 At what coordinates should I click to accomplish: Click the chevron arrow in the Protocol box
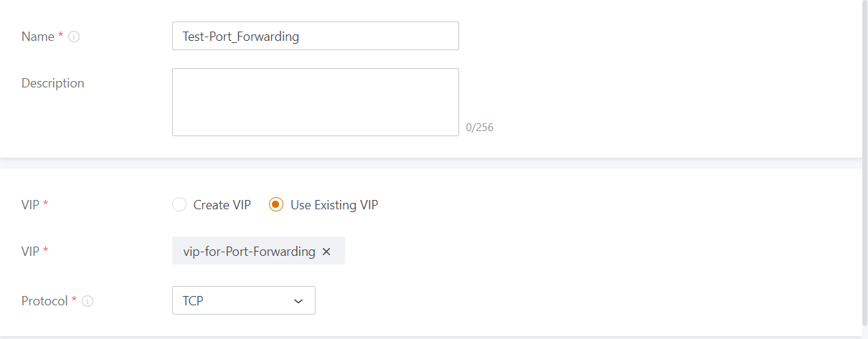pos(298,301)
